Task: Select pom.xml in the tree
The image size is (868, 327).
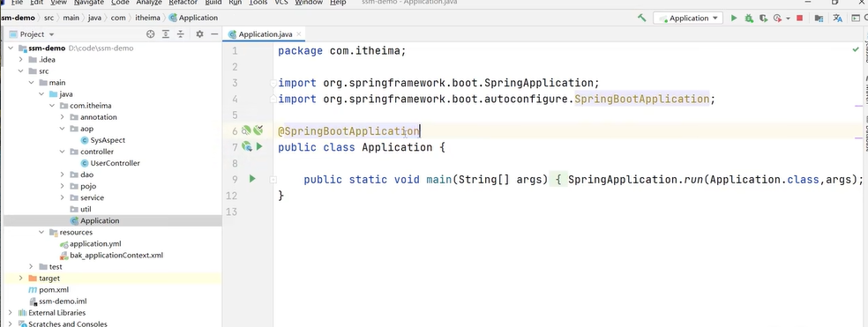Action: [54, 290]
